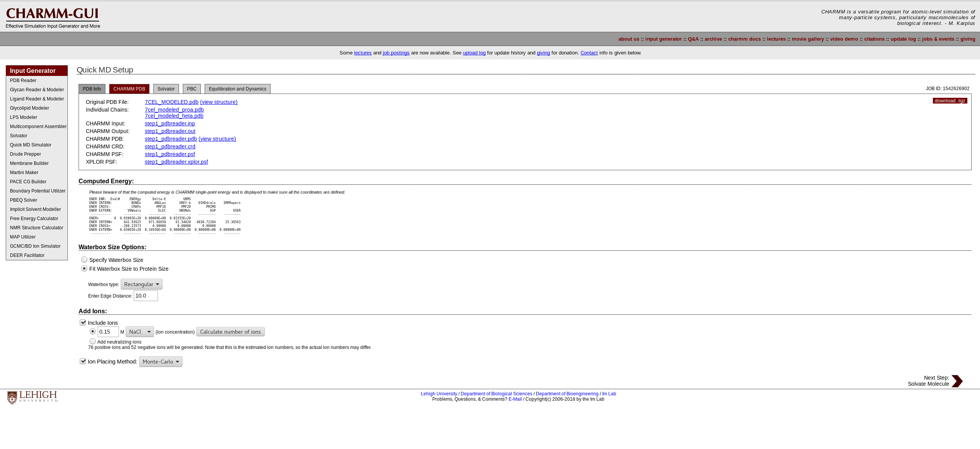The width and height of the screenshot is (980, 449).
Task: Click the Calculate number of ions button
Action: [230, 332]
